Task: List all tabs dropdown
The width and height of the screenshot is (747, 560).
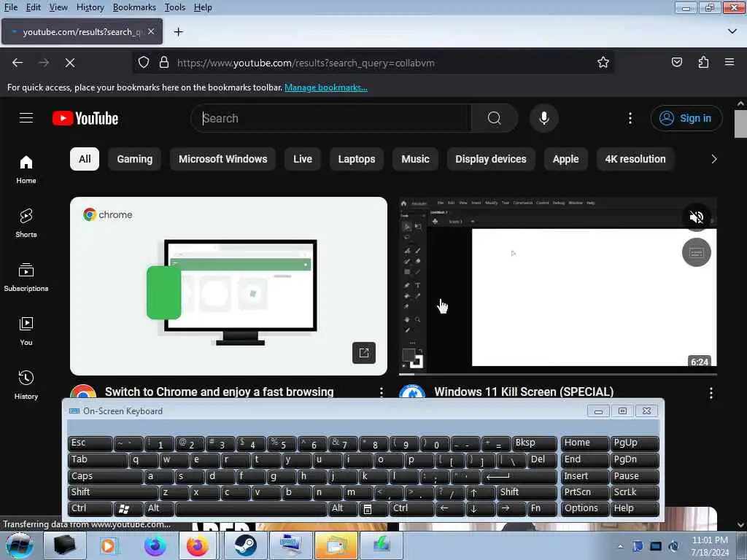Action: click(x=732, y=31)
